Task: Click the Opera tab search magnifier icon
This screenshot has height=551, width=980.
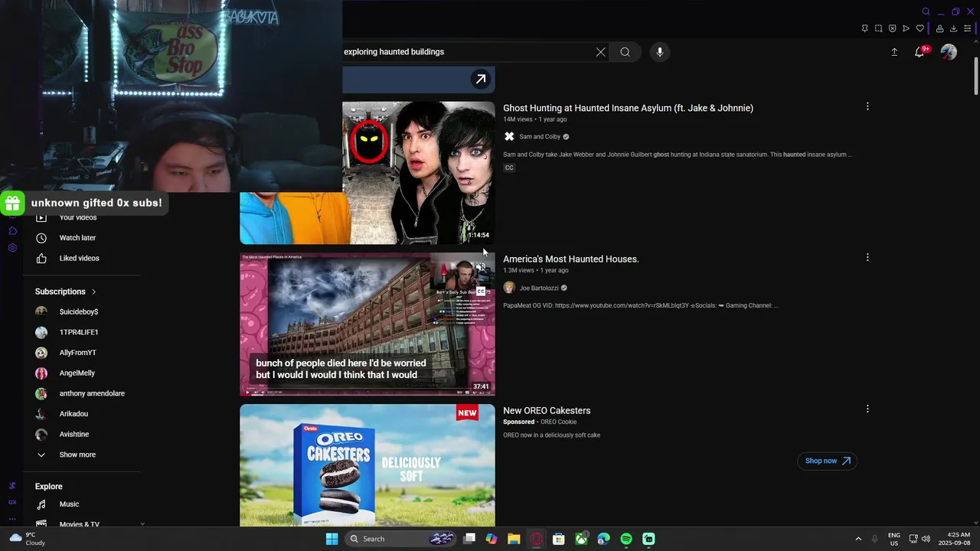Action: click(926, 11)
